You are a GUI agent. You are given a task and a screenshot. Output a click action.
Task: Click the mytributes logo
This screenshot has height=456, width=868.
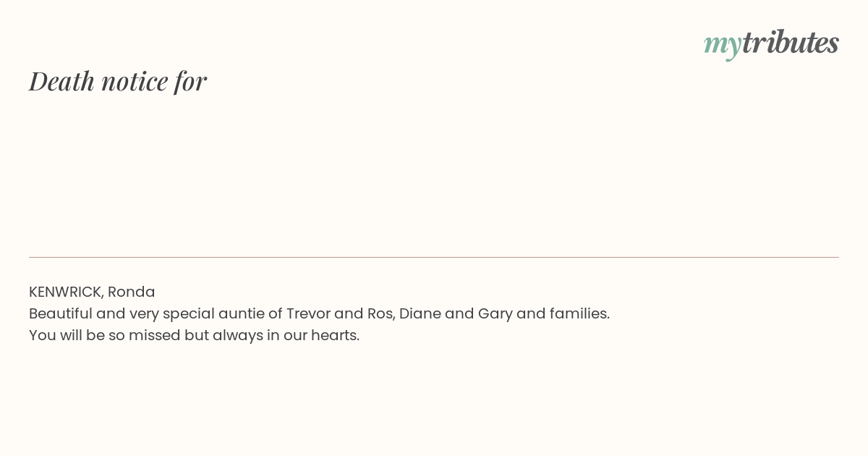(771, 44)
